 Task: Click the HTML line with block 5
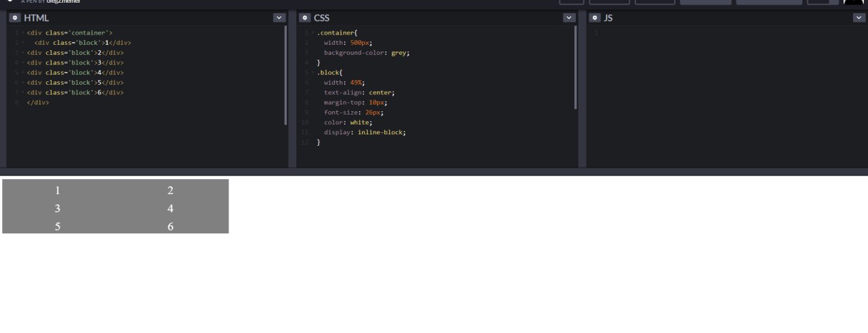(75, 83)
